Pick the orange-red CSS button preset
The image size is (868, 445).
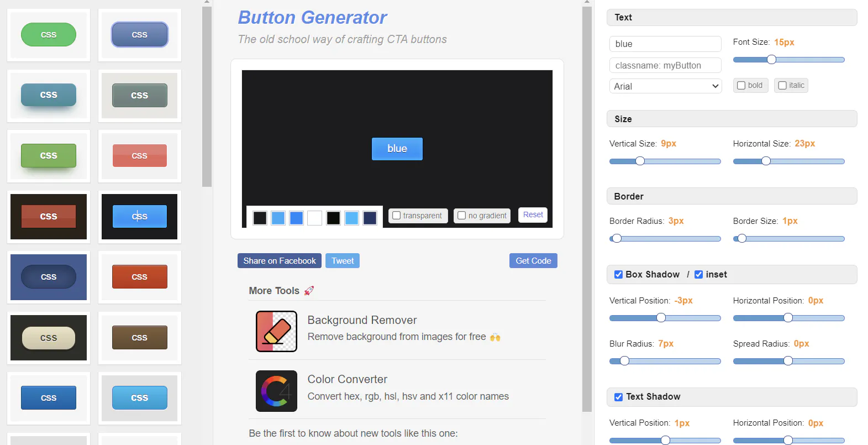click(140, 277)
